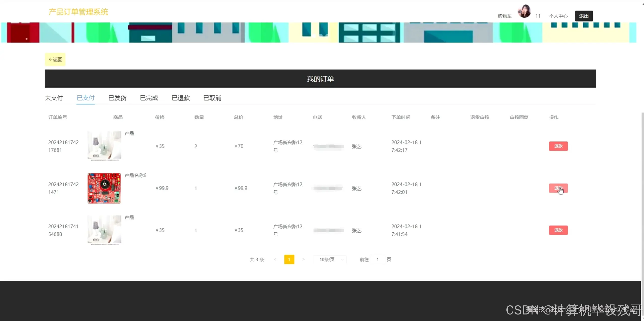Show the 已取消 orders tab
Screen dimensions: 644x321
click(x=212, y=98)
